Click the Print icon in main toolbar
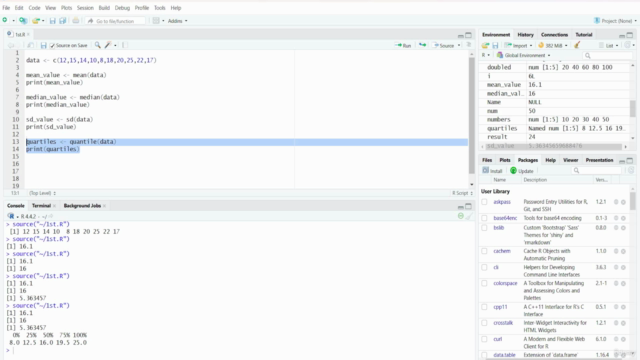640x360 pixels. (76, 20)
